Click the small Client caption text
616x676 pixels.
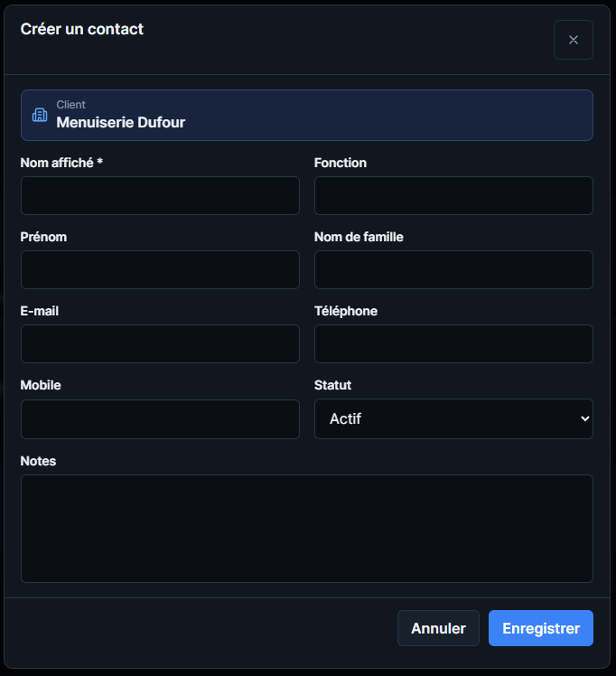(x=70, y=104)
